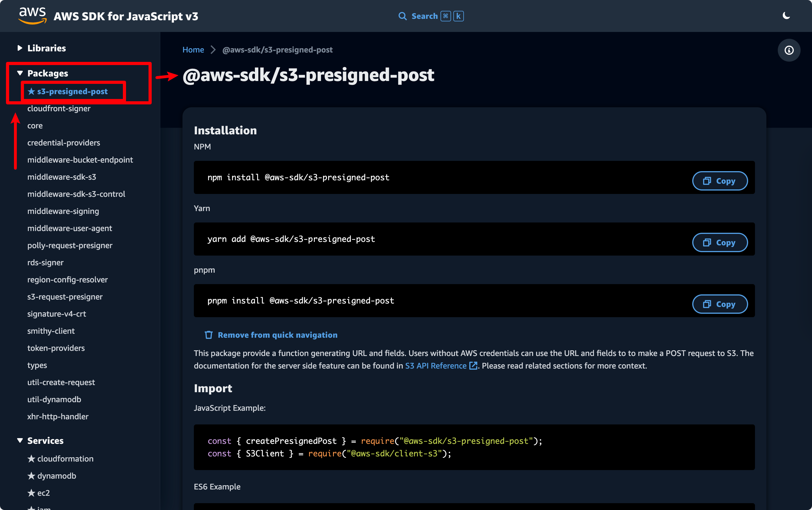Image resolution: width=812 pixels, height=510 pixels.
Task: Click star icon beside s3-presigned-post
Action: click(x=31, y=91)
